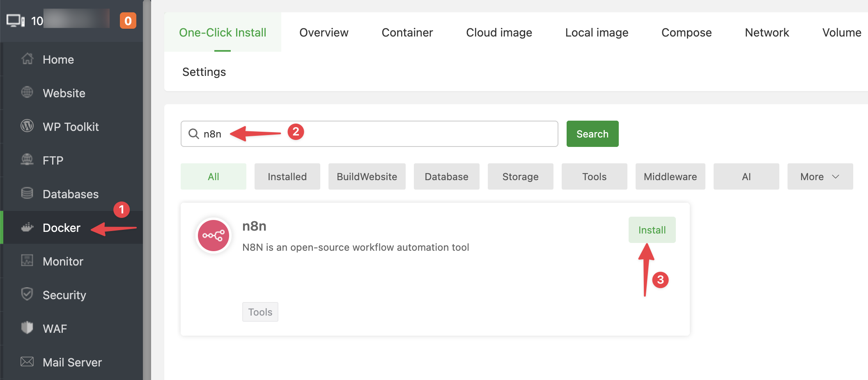Click the n8n workflow automation description text
This screenshot has width=868, height=380.
pyautogui.click(x=356, y=247)
